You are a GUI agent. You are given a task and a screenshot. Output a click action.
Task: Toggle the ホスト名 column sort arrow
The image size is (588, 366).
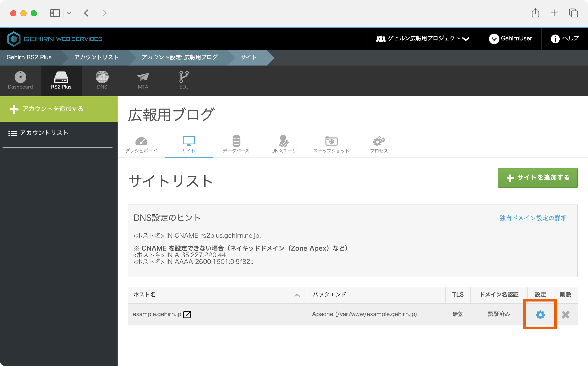[x=297, y=295]
